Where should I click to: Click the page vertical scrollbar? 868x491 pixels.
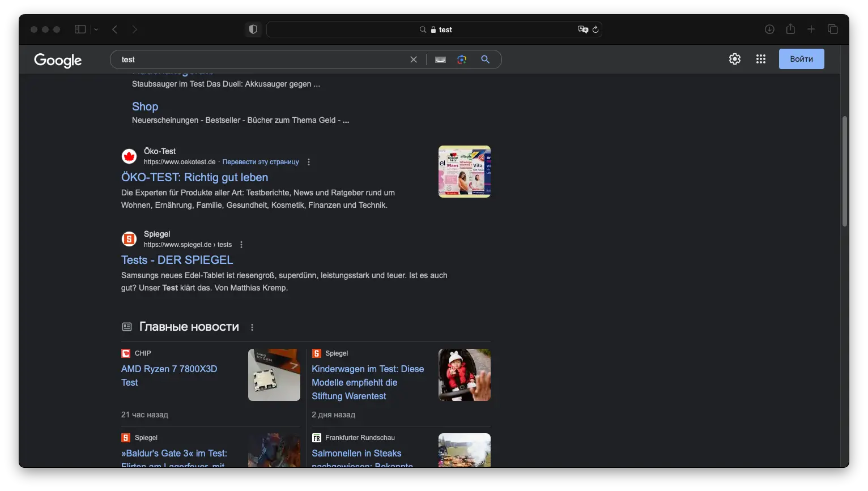point(844,171)
